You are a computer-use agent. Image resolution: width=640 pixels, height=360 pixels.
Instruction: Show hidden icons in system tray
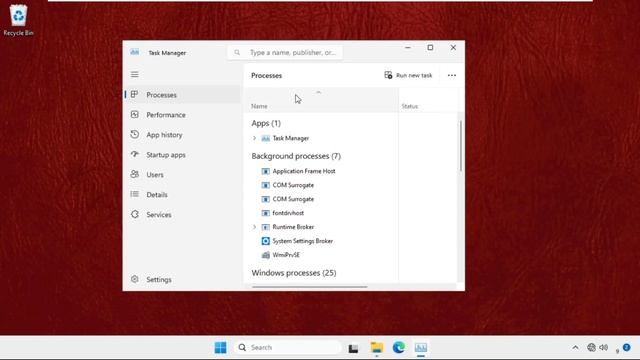pyautogui.click(x=575, y=347)
